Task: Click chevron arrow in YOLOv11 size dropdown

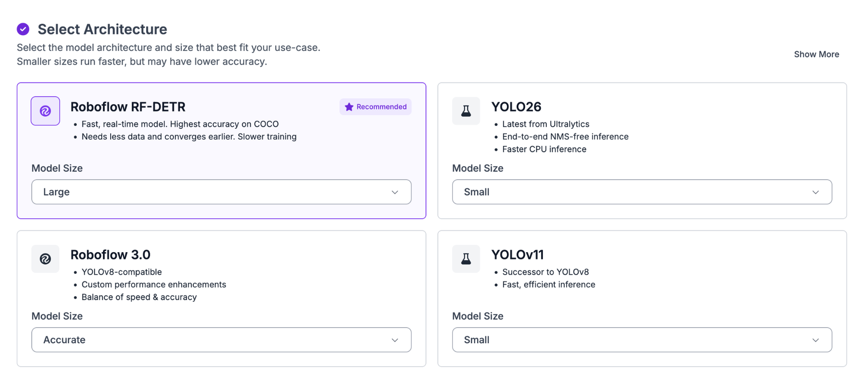Action: click(815, 340)
